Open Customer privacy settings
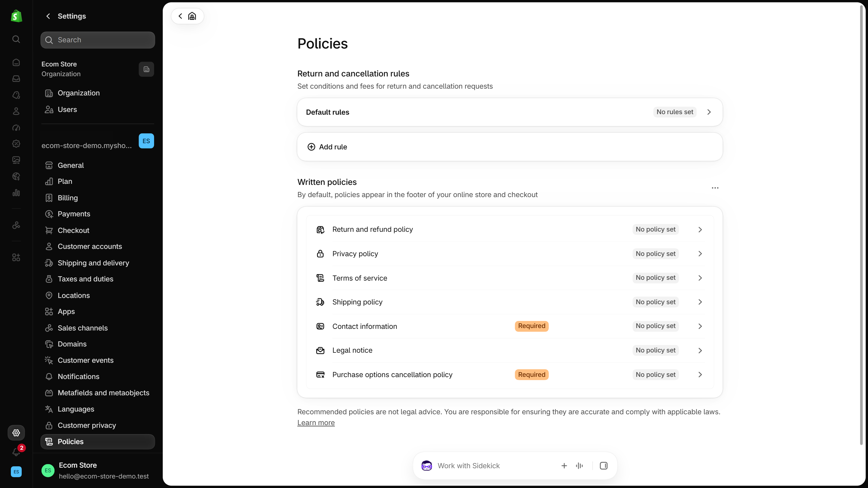The width and height of the screenshot is (868, 488). pyautogui.click(x=98, y=425)
